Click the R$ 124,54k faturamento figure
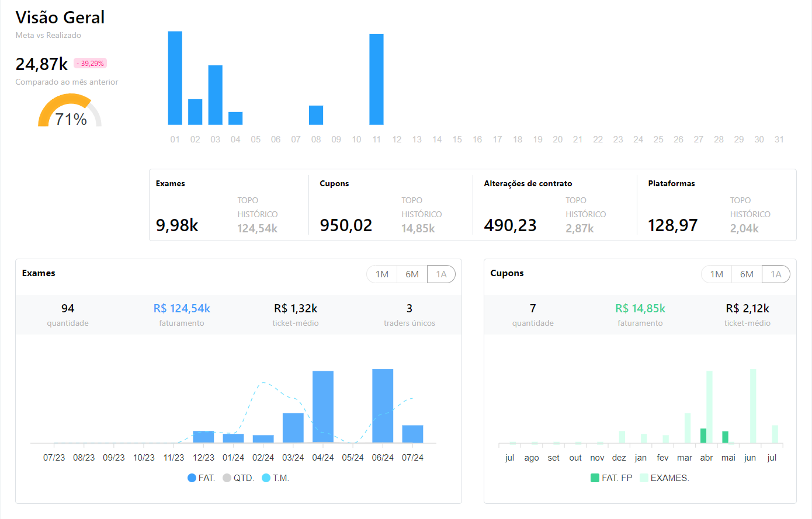 coord(182,308)
